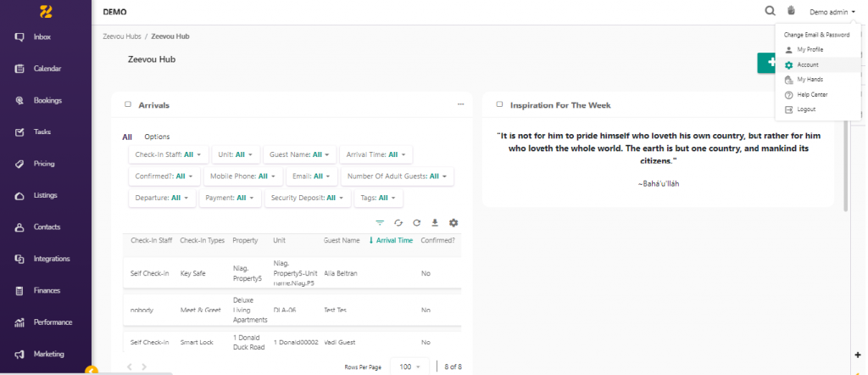Open the Marketing megaphone icon
This screenshot has width=868, height=375.
(19, 354)
